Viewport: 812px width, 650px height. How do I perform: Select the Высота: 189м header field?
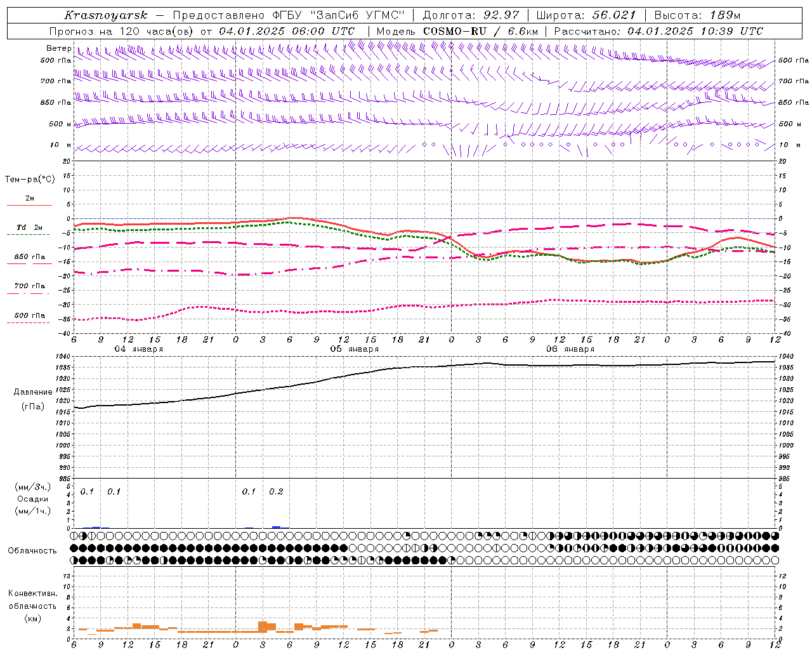click(x=697, y=15)
